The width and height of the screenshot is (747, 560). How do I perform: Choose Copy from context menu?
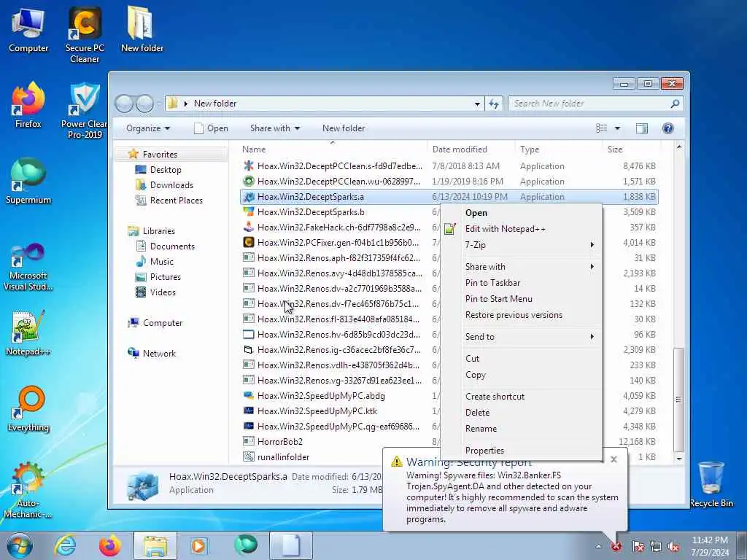tap(522, 375)
